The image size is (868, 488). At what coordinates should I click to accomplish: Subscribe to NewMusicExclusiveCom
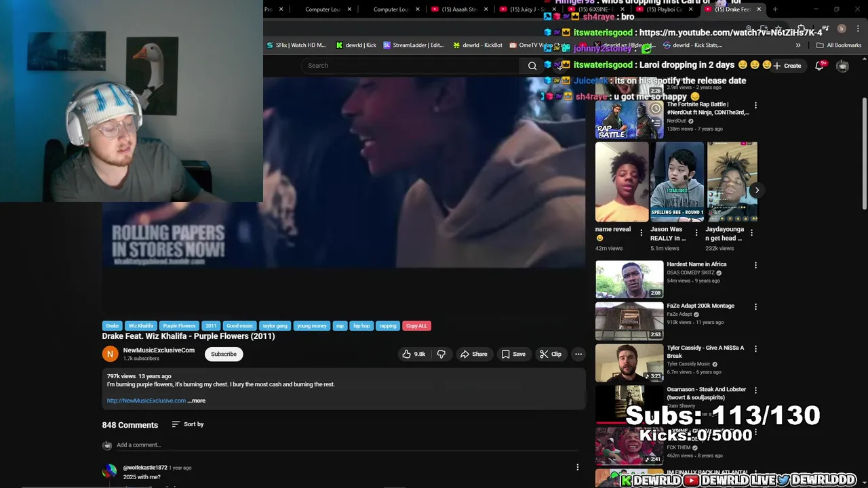click(x=223, y=354)
